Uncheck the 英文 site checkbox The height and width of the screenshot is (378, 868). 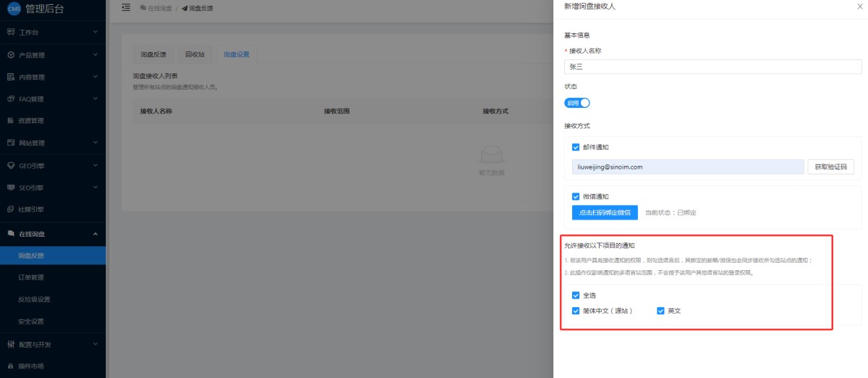(x=660, y=311)
